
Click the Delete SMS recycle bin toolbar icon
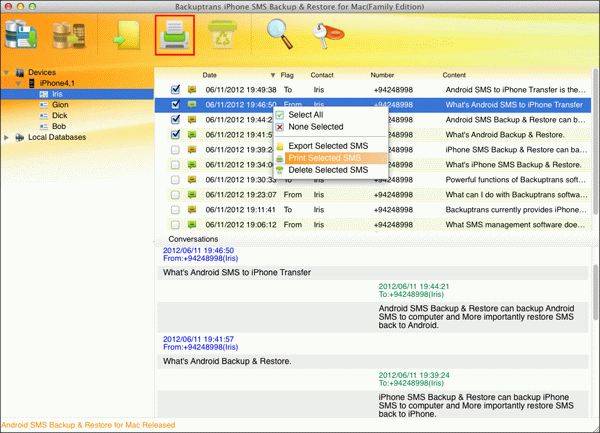(x=222, y=34)
